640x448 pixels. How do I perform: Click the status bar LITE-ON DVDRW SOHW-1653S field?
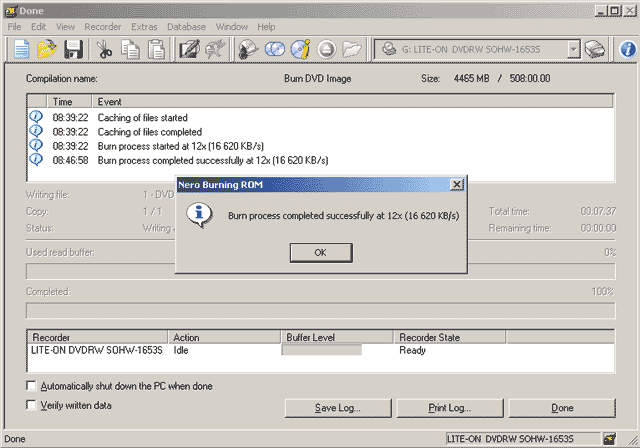523,439
